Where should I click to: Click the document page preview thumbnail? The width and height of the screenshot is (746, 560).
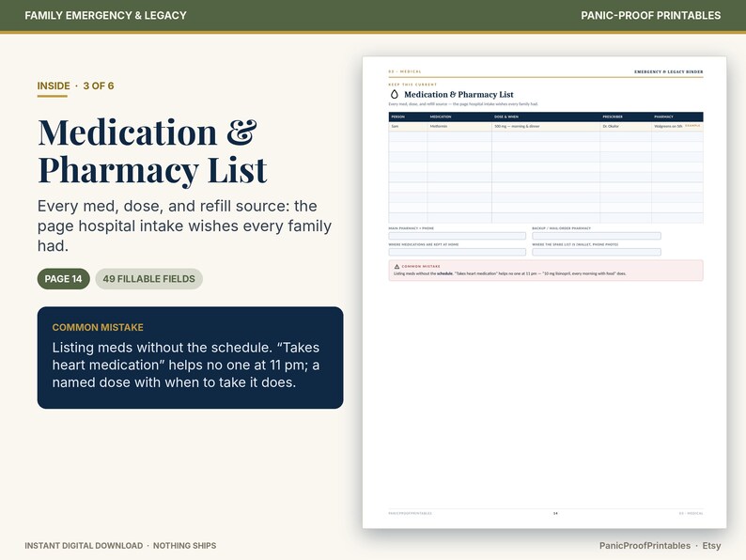(x=544, y=292)
